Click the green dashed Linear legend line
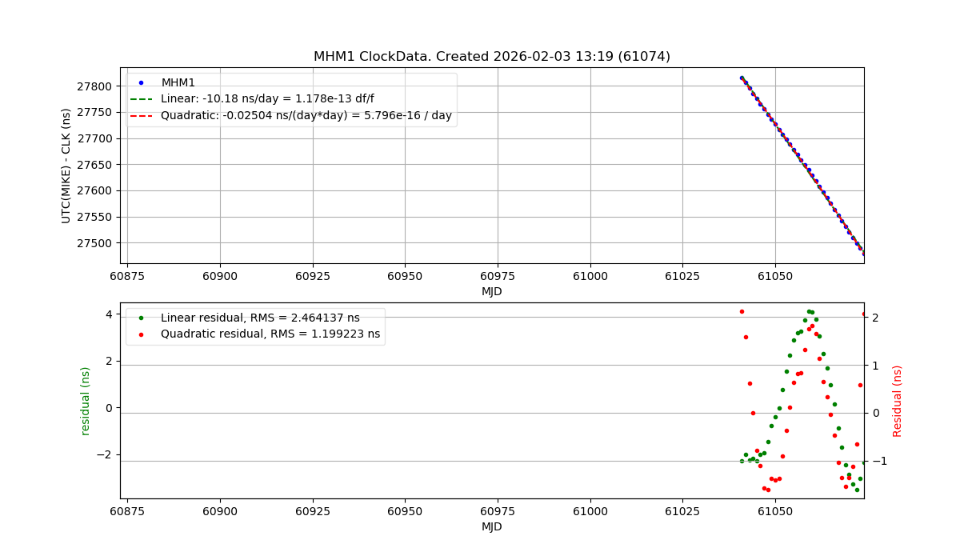Screen dimensions: 960x560 [x=142, y=99]
